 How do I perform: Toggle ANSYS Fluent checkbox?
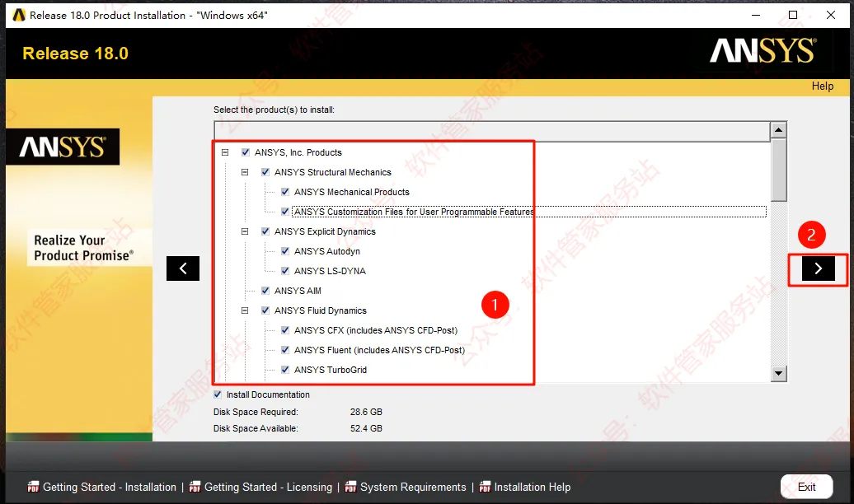click(285, 350)
